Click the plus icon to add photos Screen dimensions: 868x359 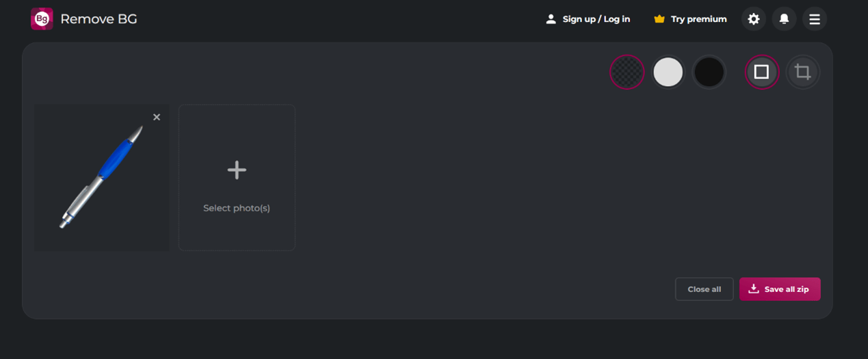pyautogui.click(x=237, y=170)
